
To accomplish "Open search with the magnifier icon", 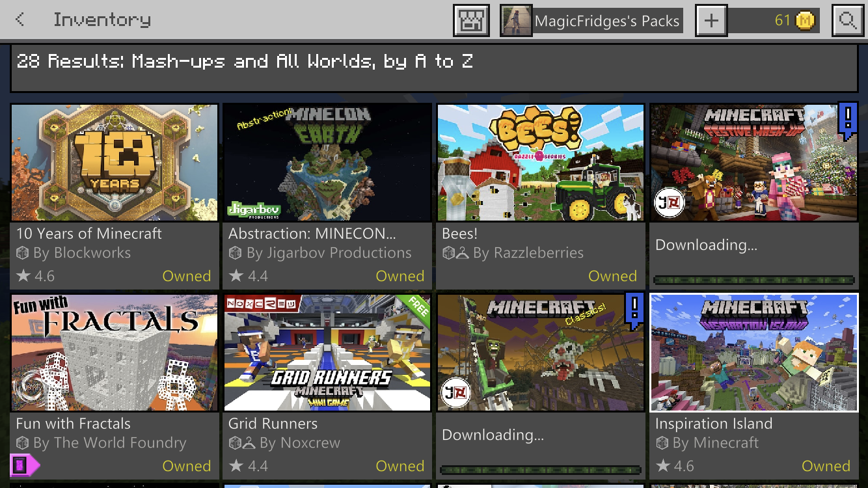I will click(847, 21).
